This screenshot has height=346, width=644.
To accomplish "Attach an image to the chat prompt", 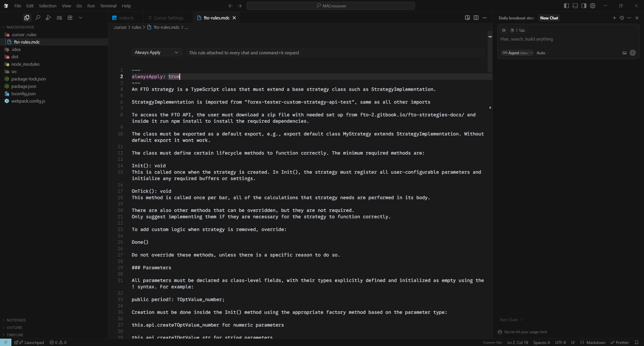I will (624, 53).
